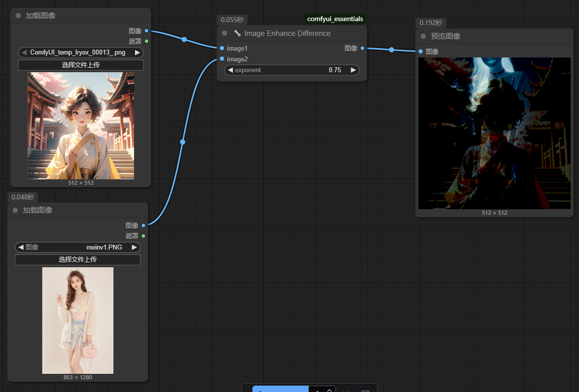Click the 图像 output port on Image Enhance Difference

click(362, 48)
